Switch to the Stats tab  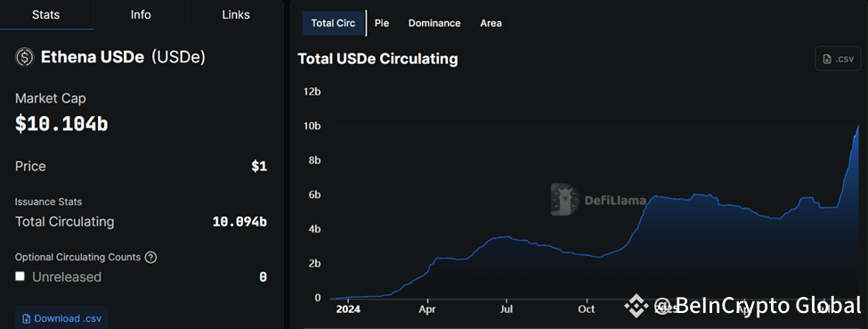click(x=46, y=15)
